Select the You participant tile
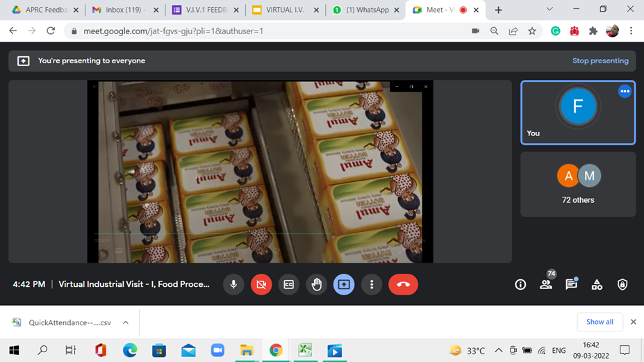Image resolution: width=644 pixels, height=362 pixels. point(578,113)
